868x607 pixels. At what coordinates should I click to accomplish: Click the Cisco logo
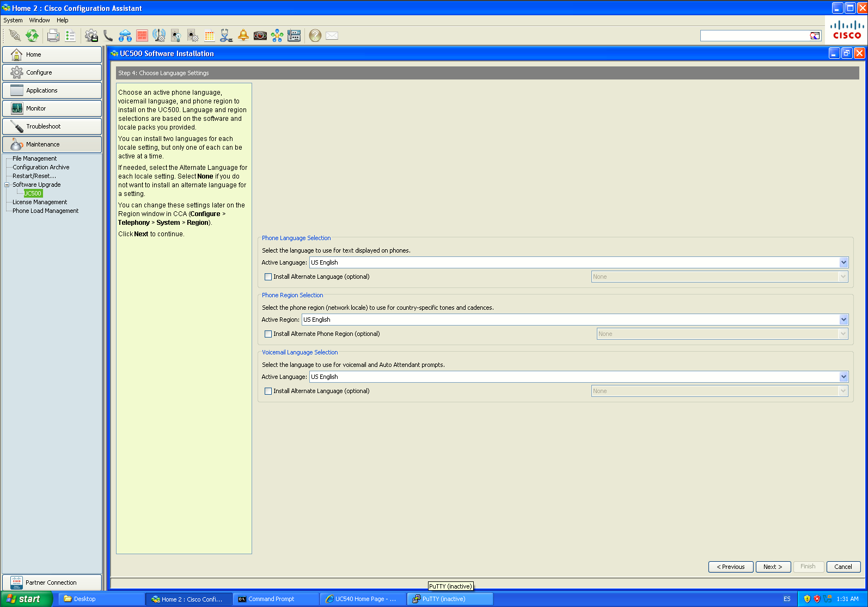[846, 30]
